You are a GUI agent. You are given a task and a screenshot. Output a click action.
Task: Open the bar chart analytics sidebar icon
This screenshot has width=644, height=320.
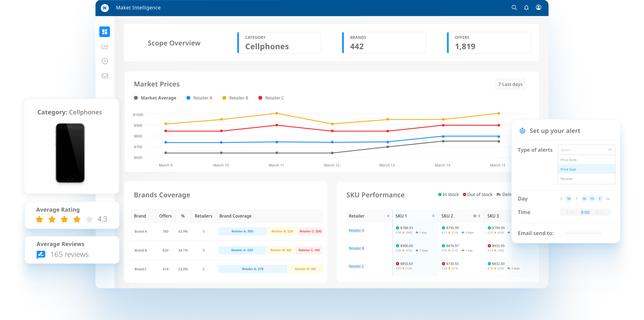(105, 46)
